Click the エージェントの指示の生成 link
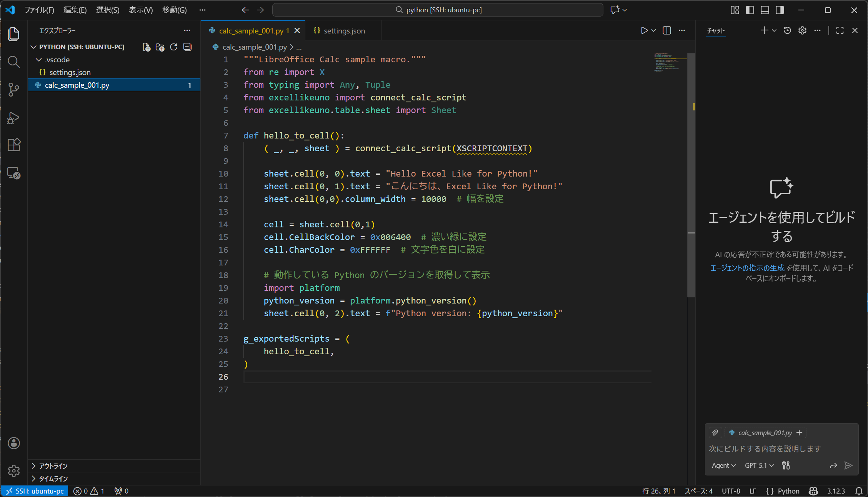 point(747,268)
